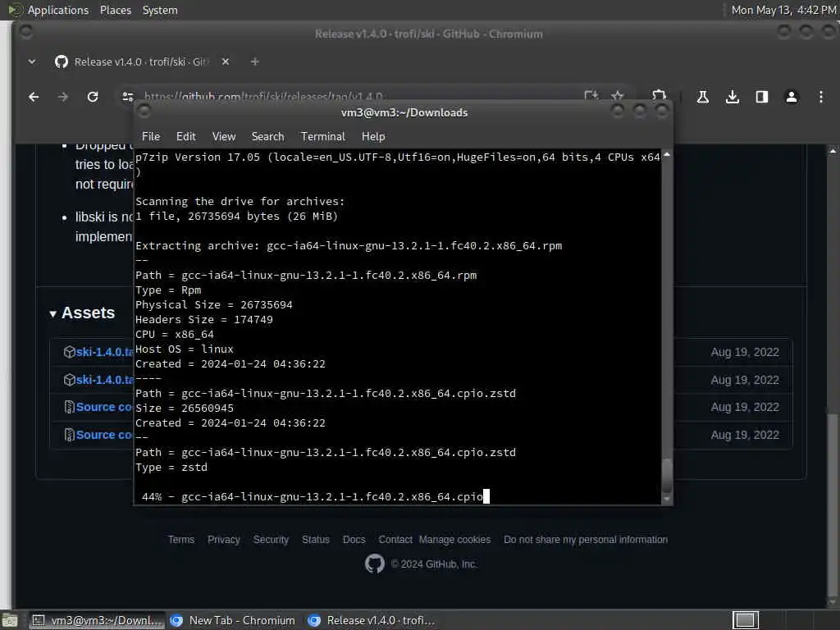
Task: Bookmark this page with the star icon
Action: tap(617, 95)
